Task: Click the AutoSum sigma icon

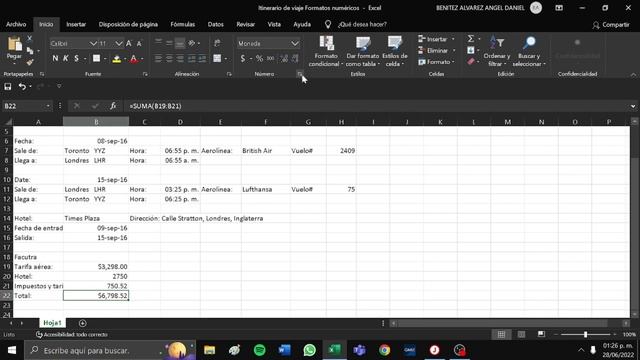Action: [x=471, y=38]
